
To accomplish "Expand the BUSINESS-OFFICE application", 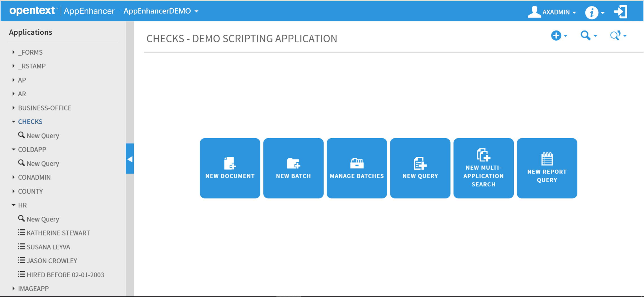I will pyautogui.click(x=13, y=108).
